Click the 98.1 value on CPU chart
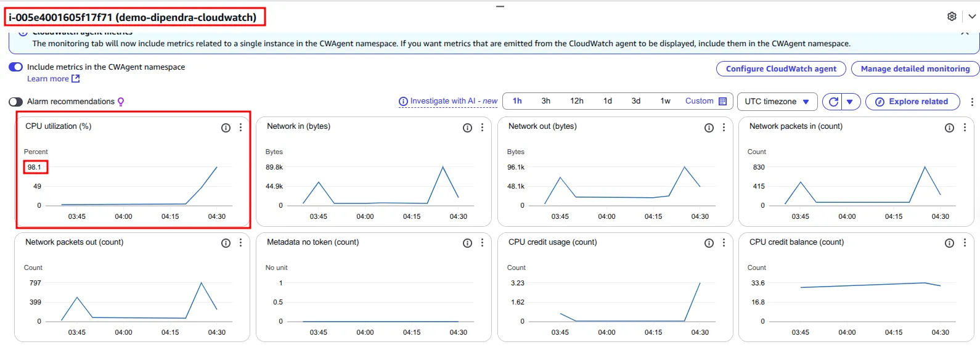This screenshot has width=980, height=355. point(35,167)
